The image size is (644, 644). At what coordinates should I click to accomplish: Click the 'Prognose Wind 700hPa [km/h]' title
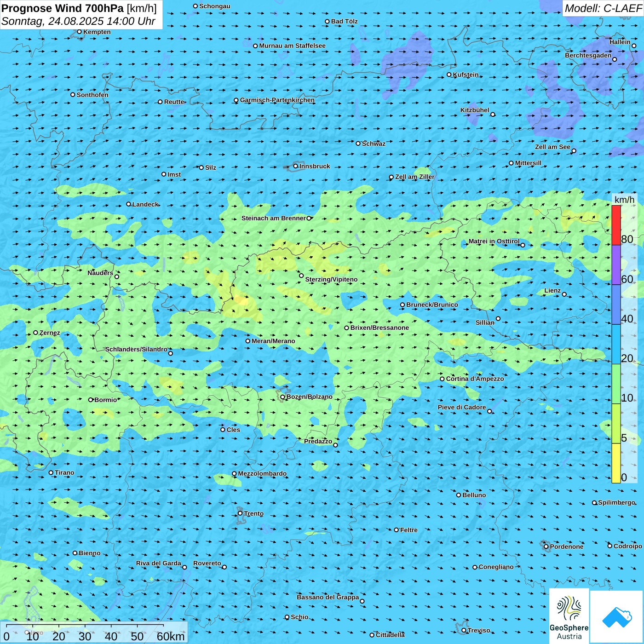pos(79,8)
